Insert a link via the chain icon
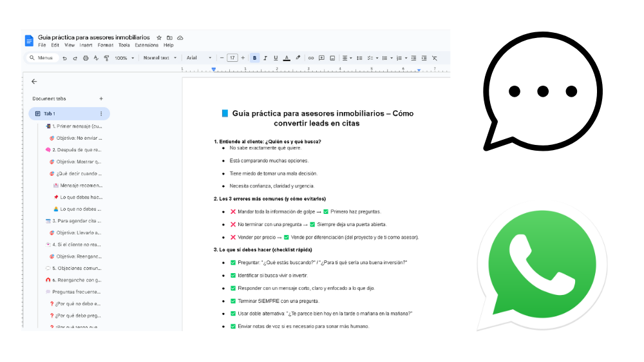 (311, 58)
